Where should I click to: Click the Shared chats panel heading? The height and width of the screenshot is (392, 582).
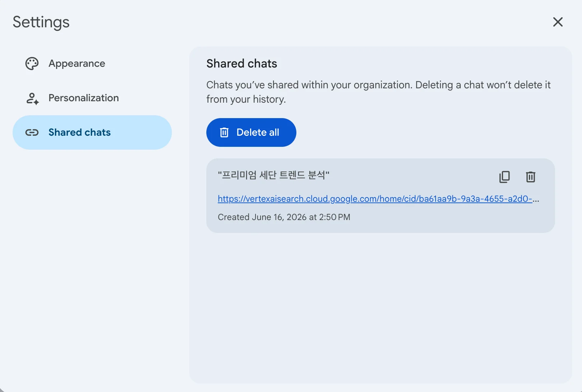[241, 64]
